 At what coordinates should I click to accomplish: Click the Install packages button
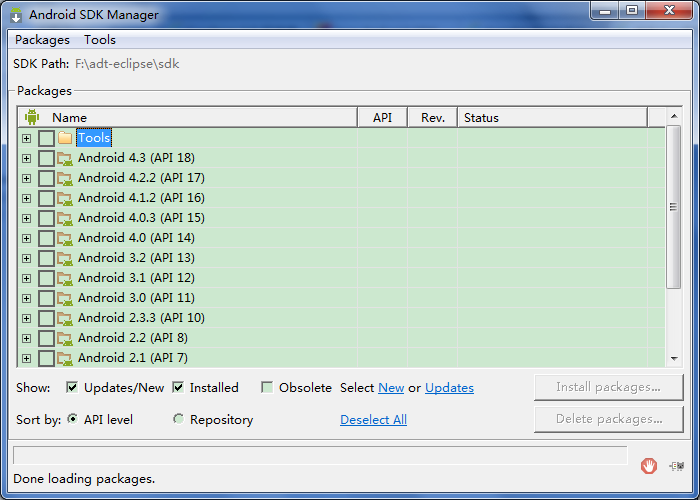click(x=608, y=387)
